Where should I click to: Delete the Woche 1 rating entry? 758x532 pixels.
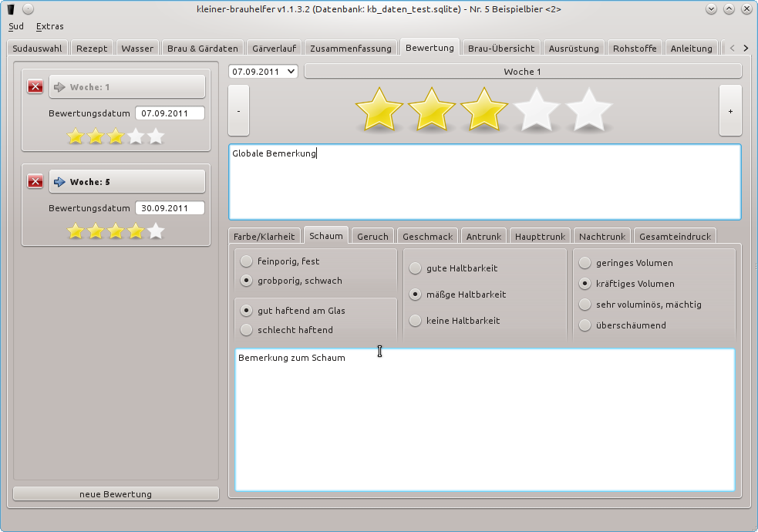click(35, 87)
